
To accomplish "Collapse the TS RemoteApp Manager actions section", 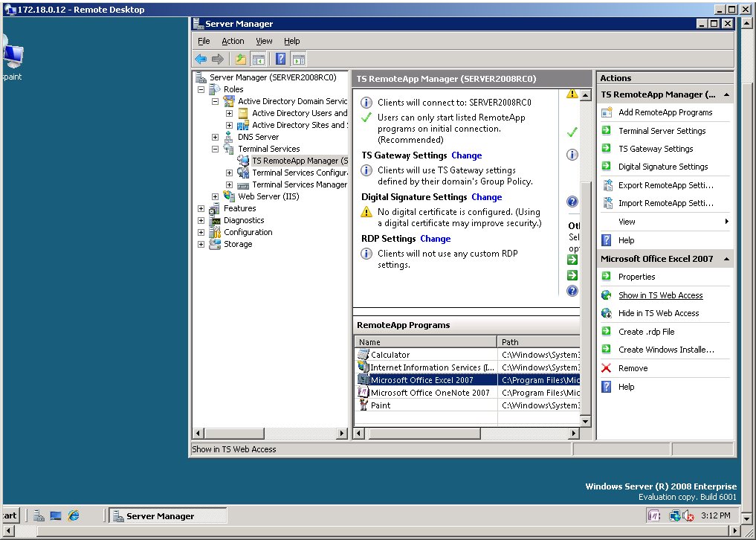I will 726,94.
